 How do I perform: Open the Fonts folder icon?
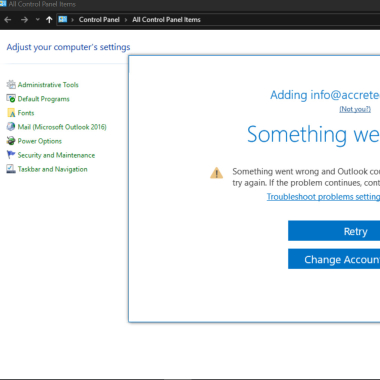pos(11,113)
